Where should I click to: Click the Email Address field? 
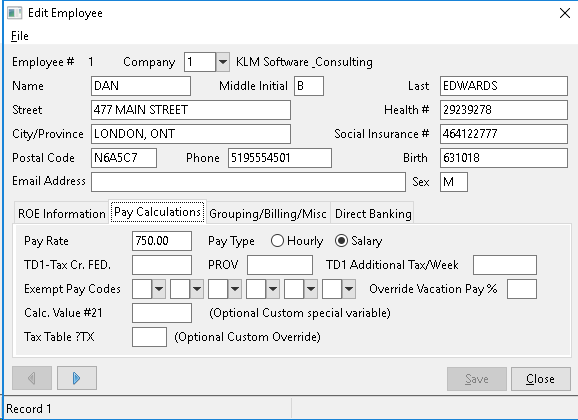[x=248, y=182]
